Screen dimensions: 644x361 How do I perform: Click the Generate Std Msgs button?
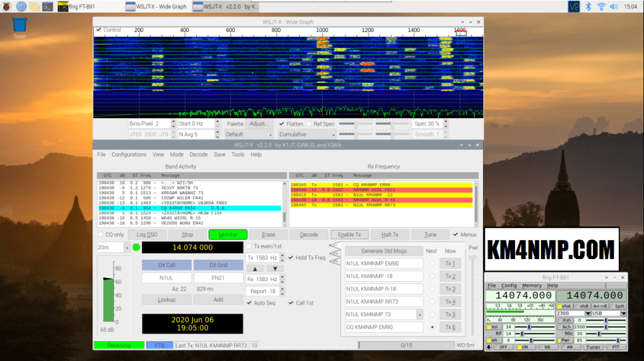[384, 251]
